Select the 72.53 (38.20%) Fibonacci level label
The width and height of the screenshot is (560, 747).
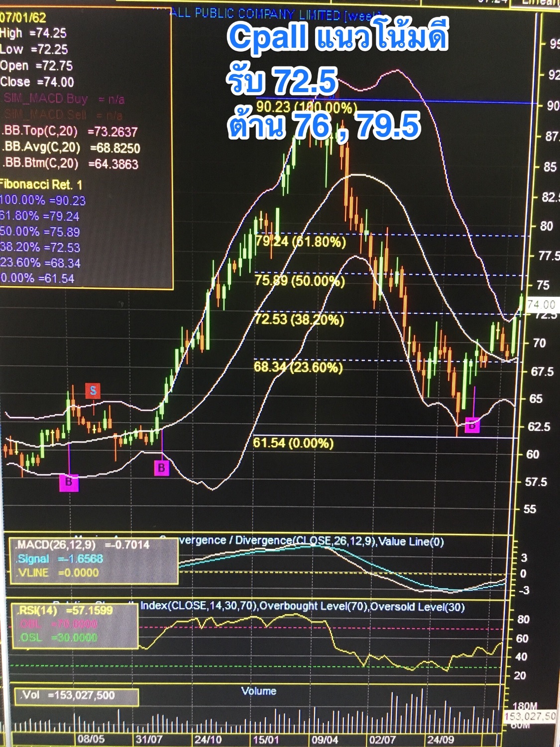(299, 319)
